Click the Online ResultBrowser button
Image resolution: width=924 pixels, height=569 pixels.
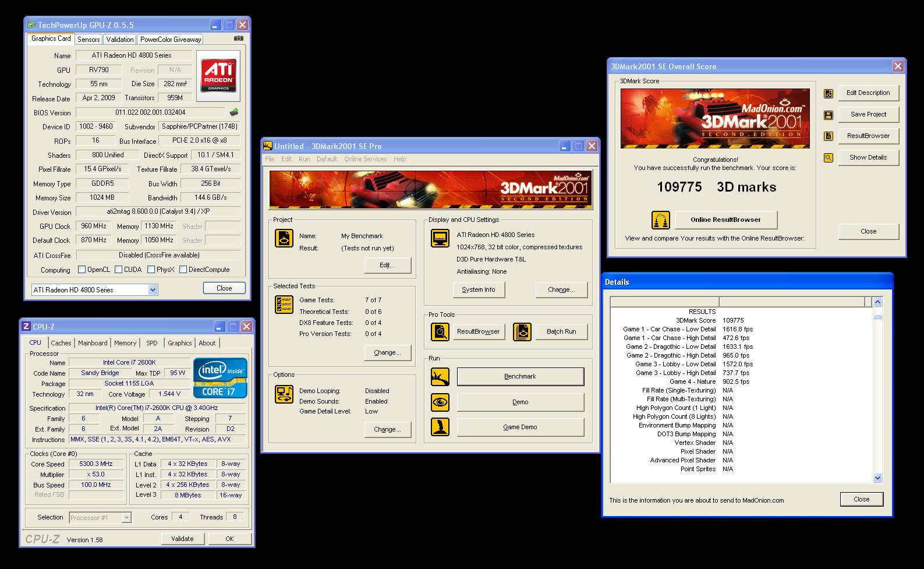point(726,220)
